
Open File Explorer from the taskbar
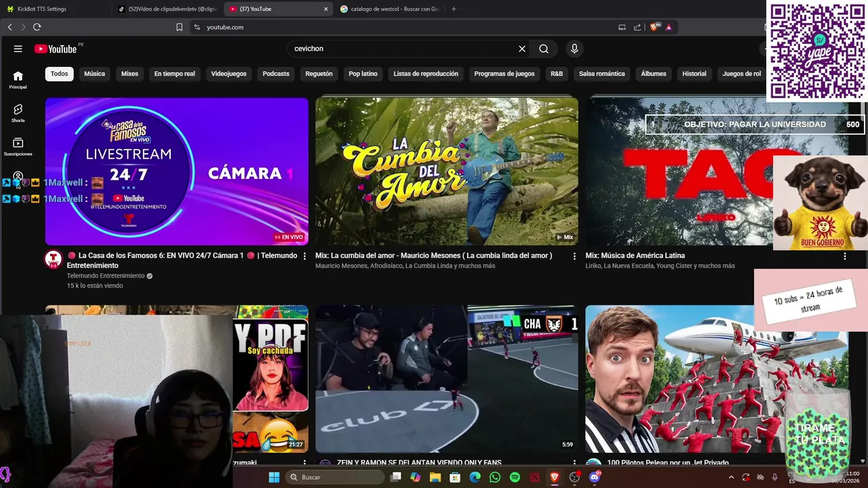coord(435,477)
